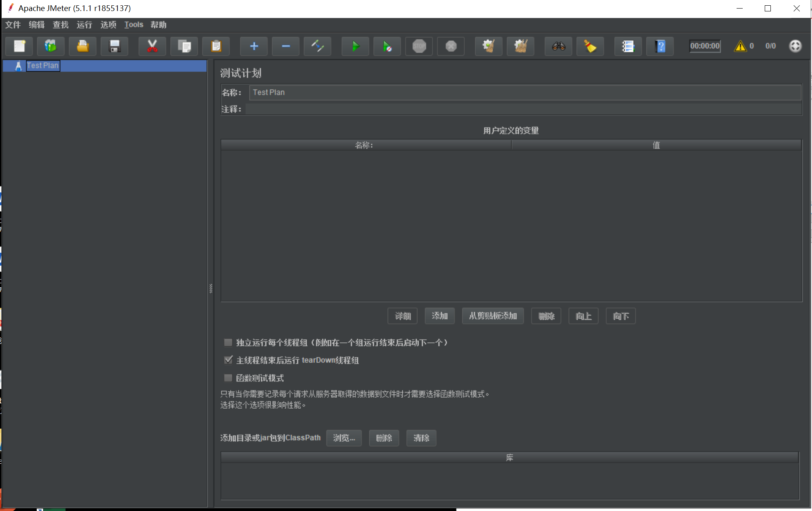Enable functional test mode checkbox
812x511 pixels.
click(228, 378)
